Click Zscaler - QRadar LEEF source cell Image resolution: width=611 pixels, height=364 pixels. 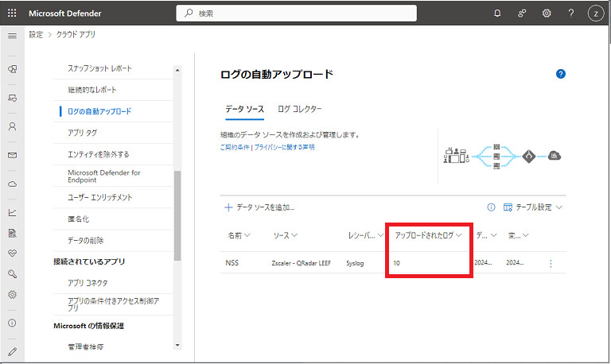(302, 263)
